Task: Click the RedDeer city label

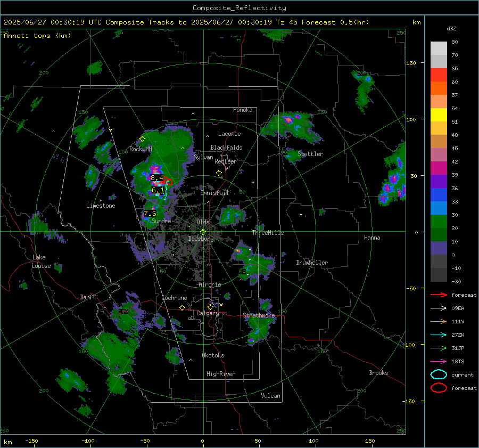Action: (x=226, y=161)
